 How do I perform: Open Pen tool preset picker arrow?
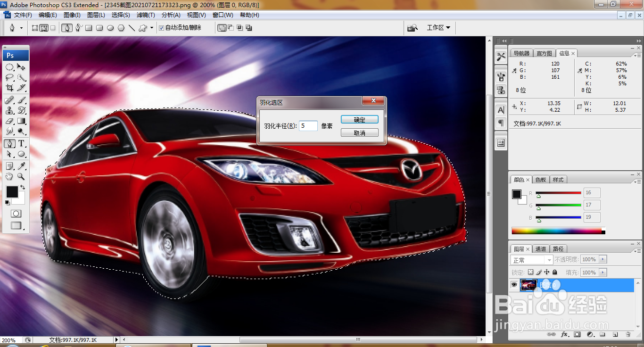[x=21, y=28]
